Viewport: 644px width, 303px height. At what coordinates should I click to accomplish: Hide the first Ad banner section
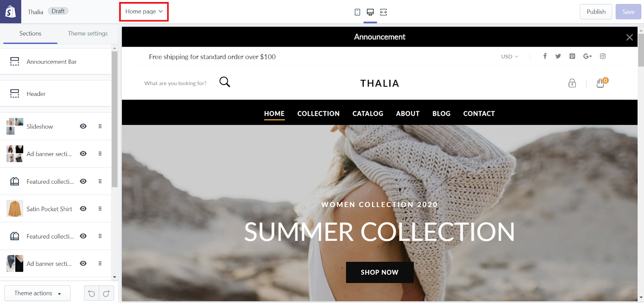click(x=83, y=154)
